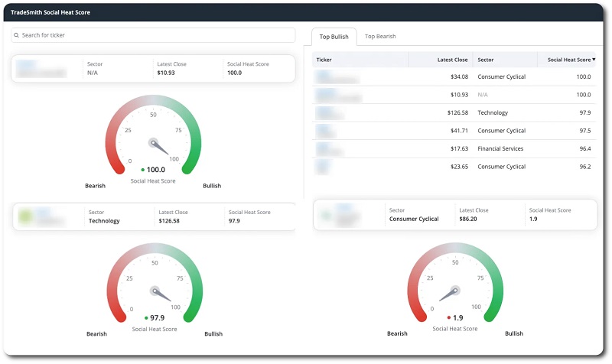
Task: Click the needle hub of the 1.9 gauge
Action: pos(454,291)
